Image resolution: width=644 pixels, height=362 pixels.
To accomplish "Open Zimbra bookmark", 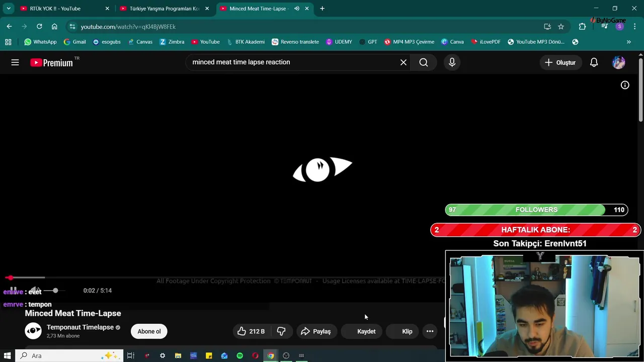I will pos(172,42).
